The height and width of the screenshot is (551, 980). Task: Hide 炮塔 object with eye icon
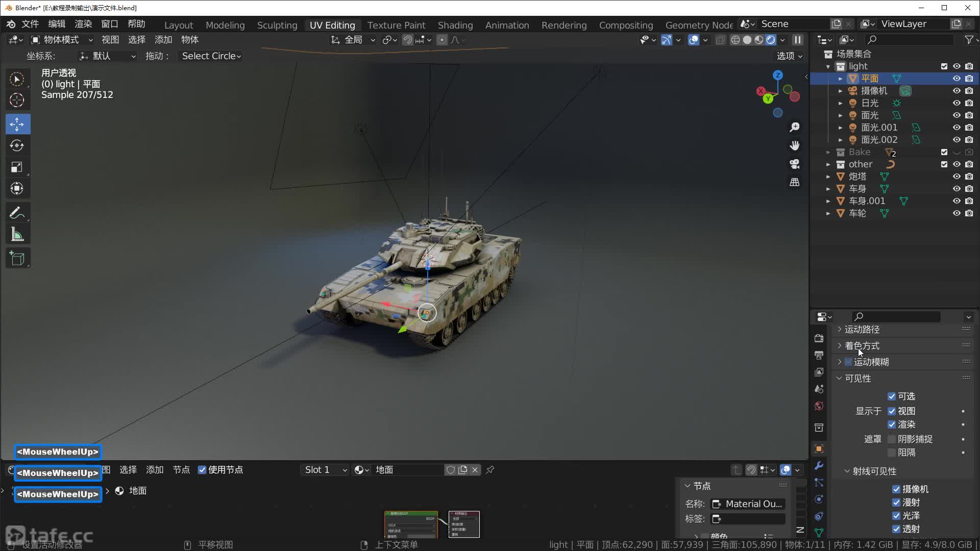[957, 177]
